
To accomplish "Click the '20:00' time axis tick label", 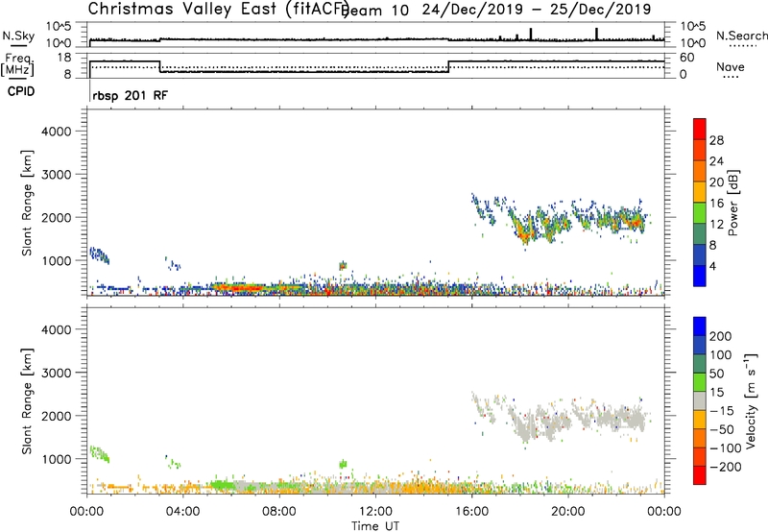I will point(568,512).
